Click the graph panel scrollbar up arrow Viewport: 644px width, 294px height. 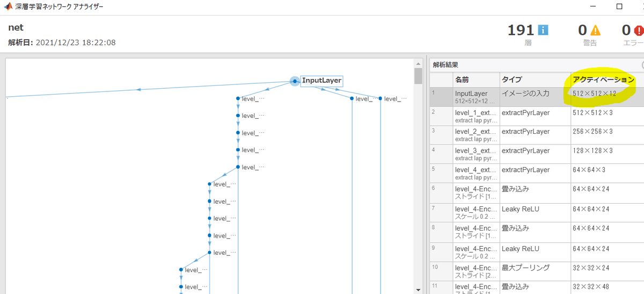coord(418,63)
